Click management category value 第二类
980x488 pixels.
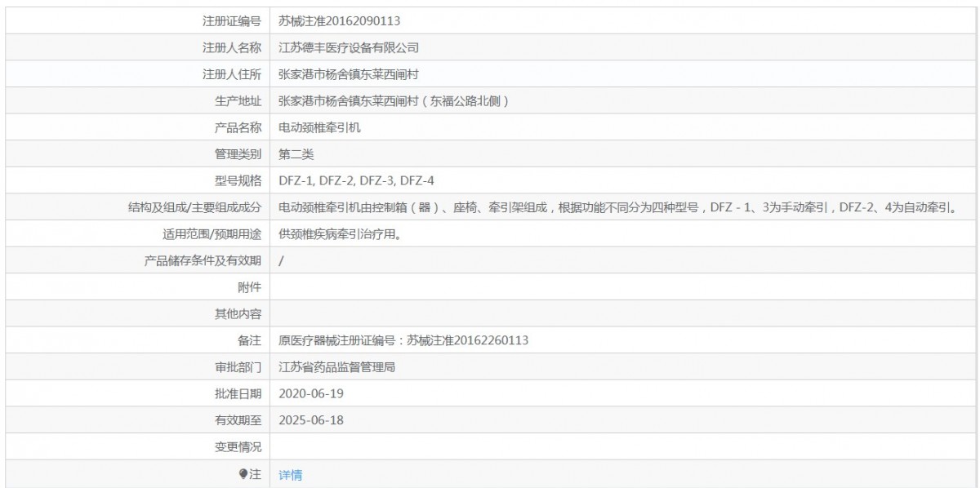point(296,153)
